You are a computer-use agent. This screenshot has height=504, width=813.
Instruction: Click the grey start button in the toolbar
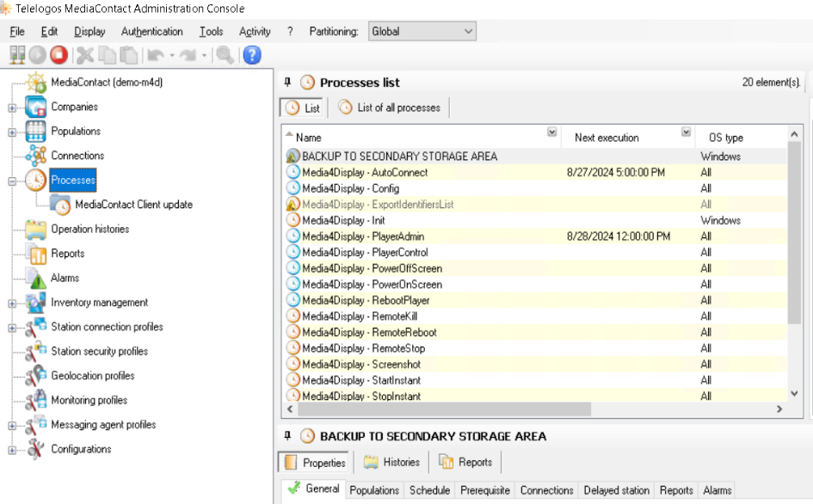(x=37, y=55)
